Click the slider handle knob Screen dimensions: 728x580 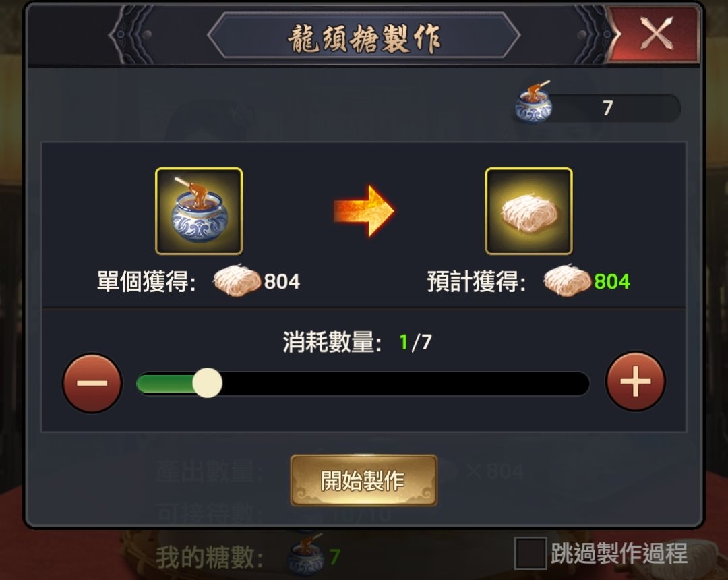click(208, 382)
